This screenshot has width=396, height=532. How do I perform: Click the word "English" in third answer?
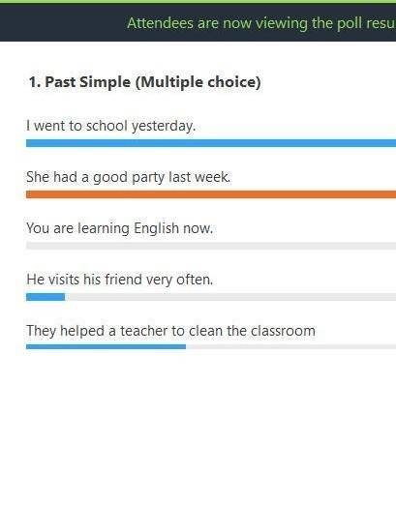156,229
